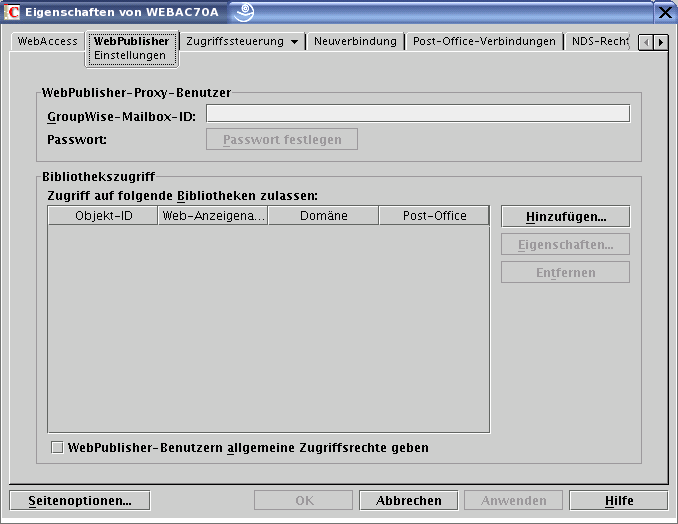Click the Post-Office column header
Image resolution: width=678 pixels, height=524 pixels.
(435, 216)
